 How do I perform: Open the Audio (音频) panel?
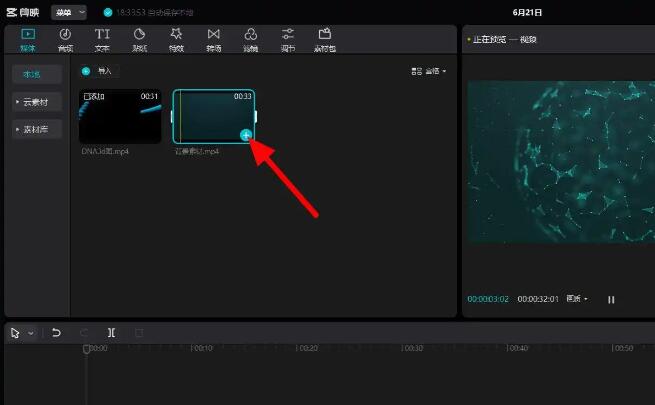click(x=65, y=39)
